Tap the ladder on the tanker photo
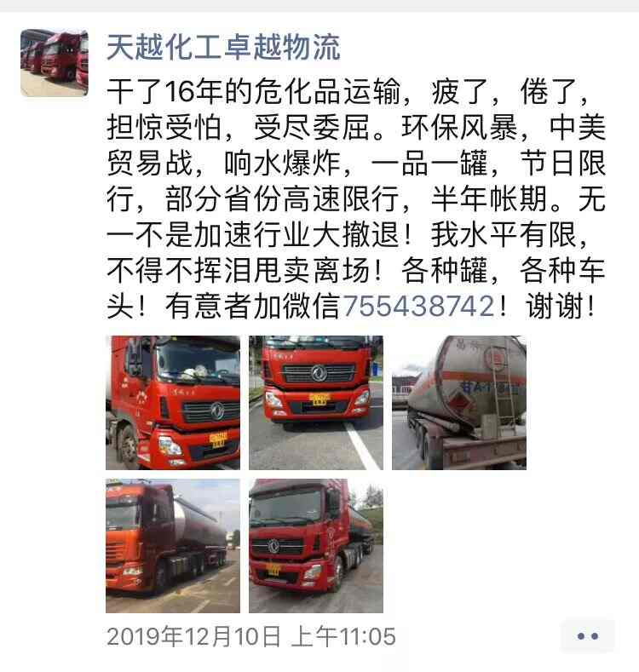 [x=503, y=388]
